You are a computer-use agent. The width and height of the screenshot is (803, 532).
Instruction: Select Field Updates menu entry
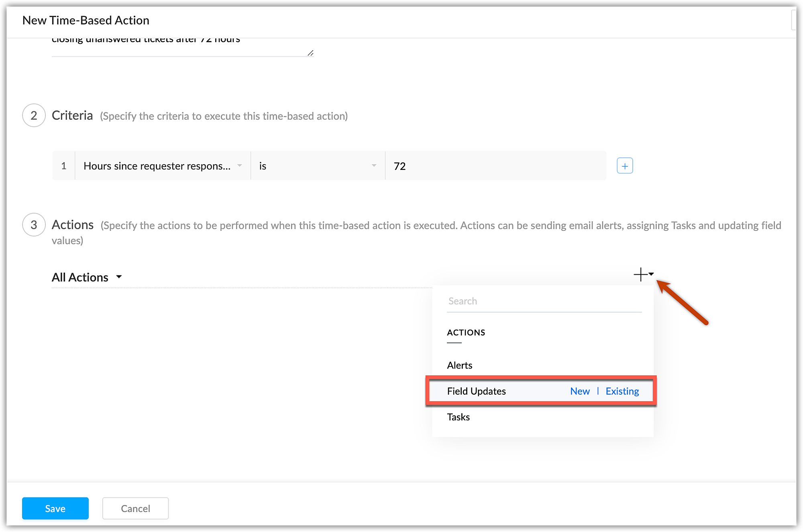click(x=477, y=391)
